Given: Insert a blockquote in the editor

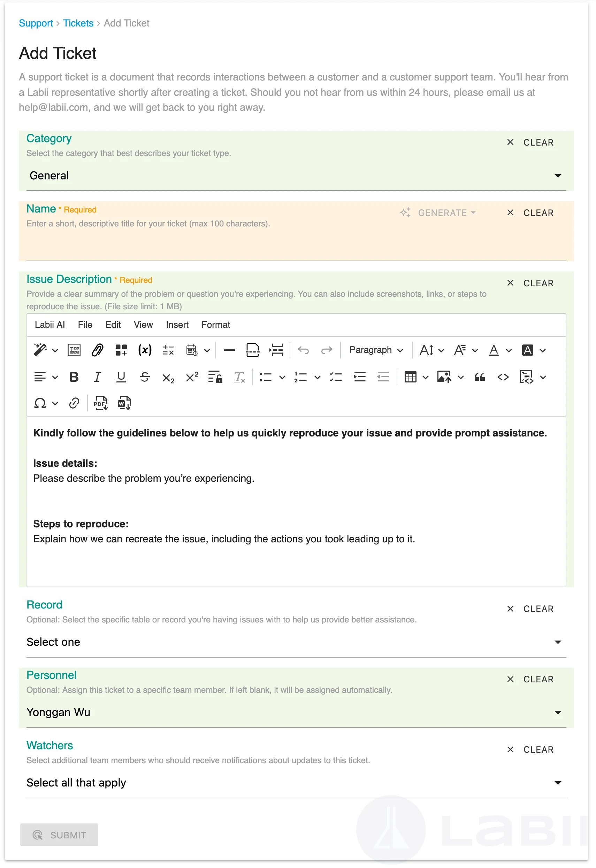Looking at the screenshot, I should tap(480, 377).
